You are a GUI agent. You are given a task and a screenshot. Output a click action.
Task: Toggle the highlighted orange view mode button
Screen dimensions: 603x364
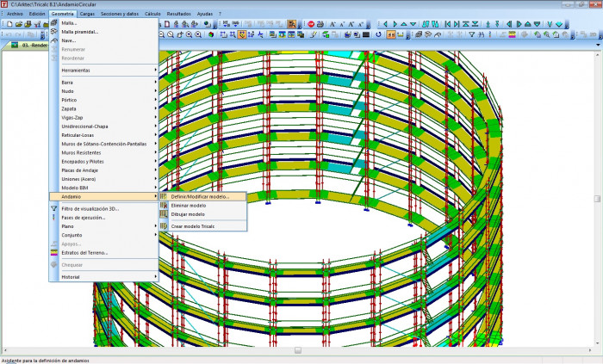tap(391, 34)
